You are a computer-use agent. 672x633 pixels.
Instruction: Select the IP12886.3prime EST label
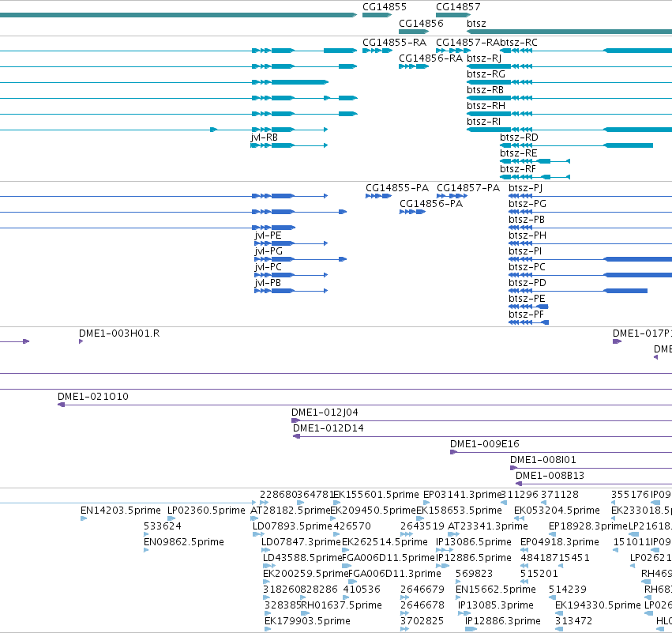(x=503, y=621)
